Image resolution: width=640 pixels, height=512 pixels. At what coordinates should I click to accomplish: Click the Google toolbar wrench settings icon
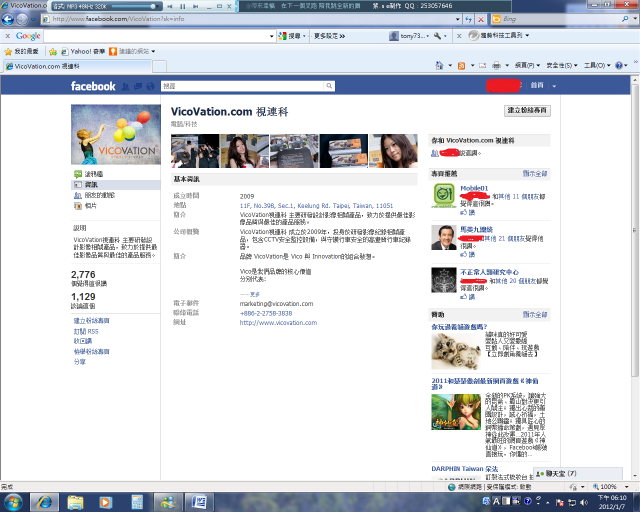(x=437, y=36)
